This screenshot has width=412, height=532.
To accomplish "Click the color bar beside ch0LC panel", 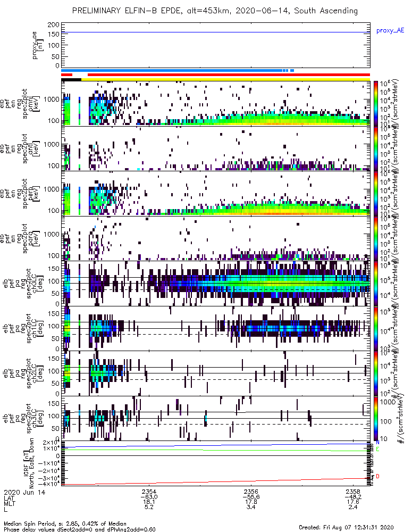I will [x=376, y=284].
